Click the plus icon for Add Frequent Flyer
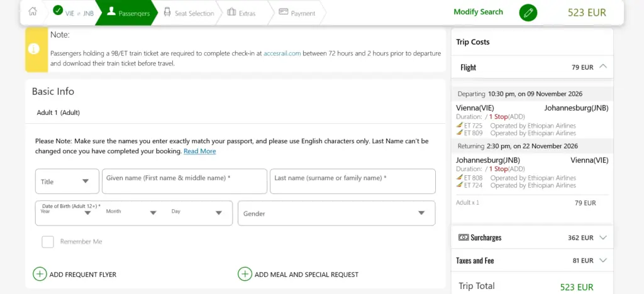 (x=40, y=274)
